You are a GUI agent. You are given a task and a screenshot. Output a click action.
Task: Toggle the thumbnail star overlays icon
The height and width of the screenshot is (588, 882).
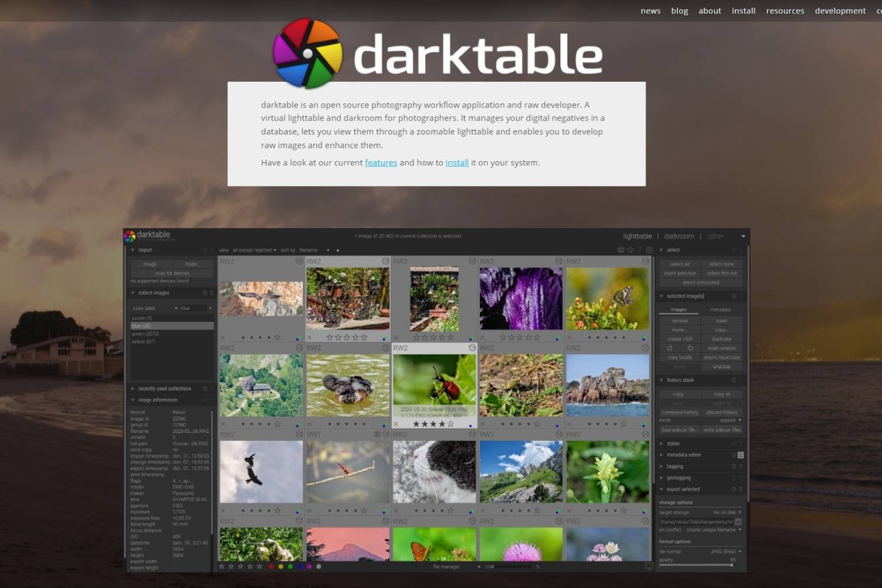tap(630, 250)
